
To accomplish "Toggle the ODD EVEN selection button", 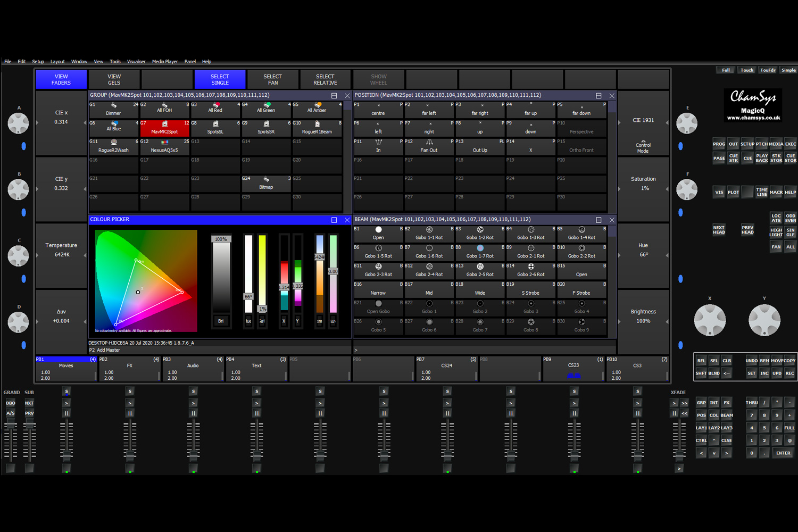I will coord(791,218).
